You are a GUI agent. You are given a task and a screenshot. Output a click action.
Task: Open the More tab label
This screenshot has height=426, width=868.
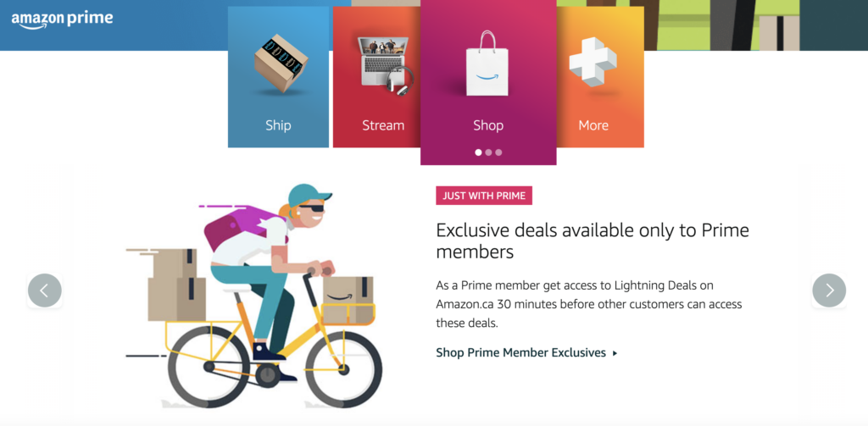[593, 125]
